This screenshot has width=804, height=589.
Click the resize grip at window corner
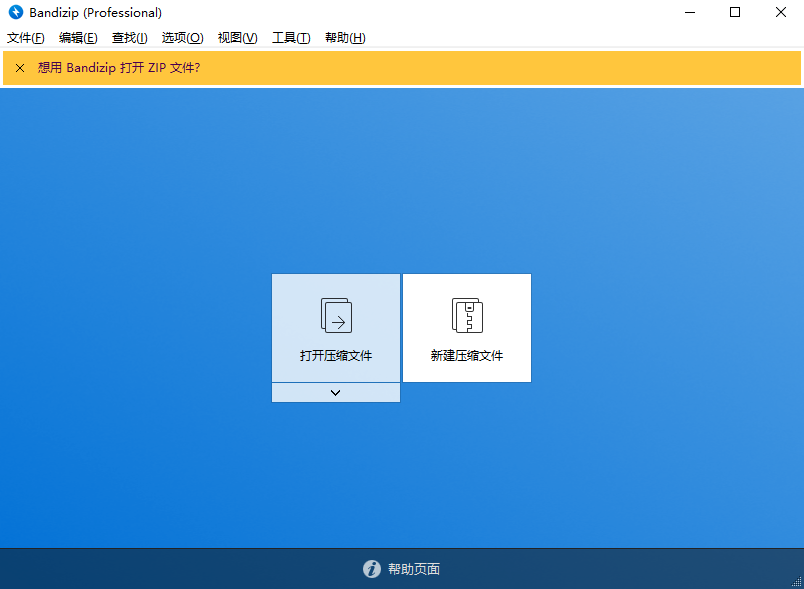pos(796,582)
